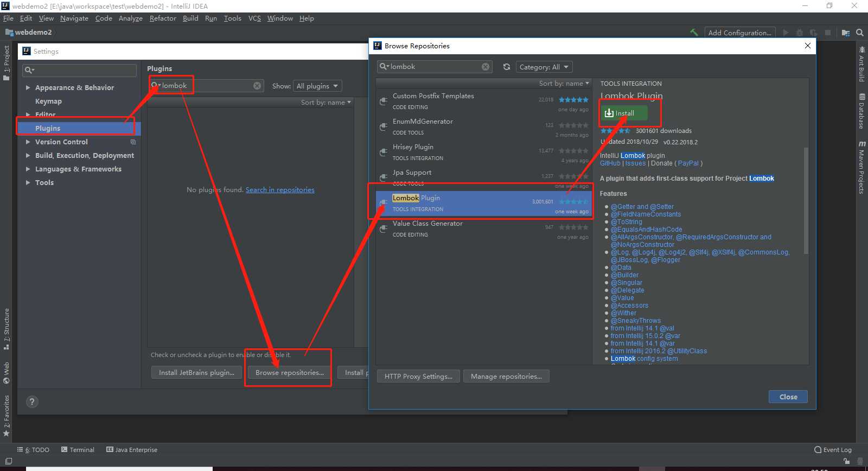Expand the Version Control settings node
Screen dimensions: 868x471
coord(28,142)
